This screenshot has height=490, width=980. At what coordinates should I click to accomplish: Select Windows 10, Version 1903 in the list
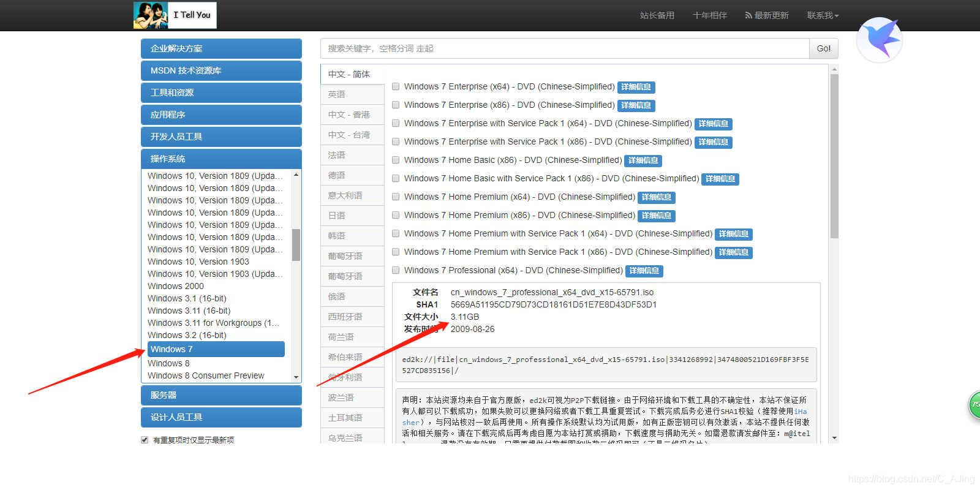[x=198, y=262]
